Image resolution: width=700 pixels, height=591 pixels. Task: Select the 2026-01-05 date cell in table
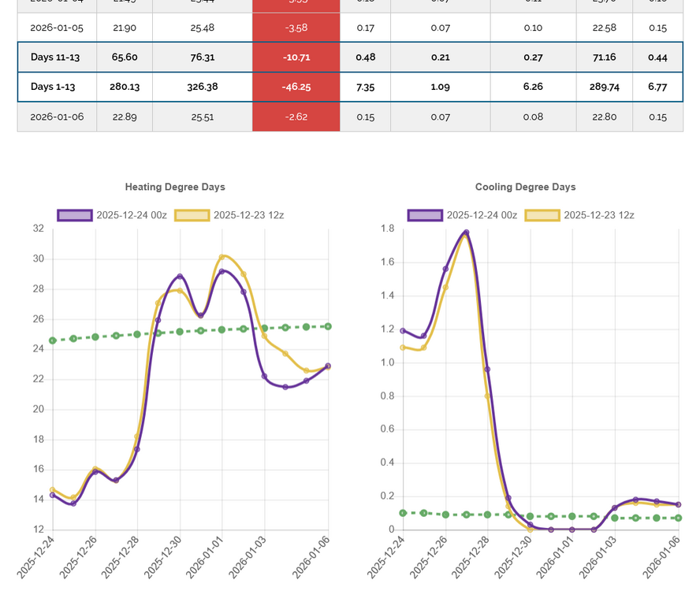click(x=57, y=28)
